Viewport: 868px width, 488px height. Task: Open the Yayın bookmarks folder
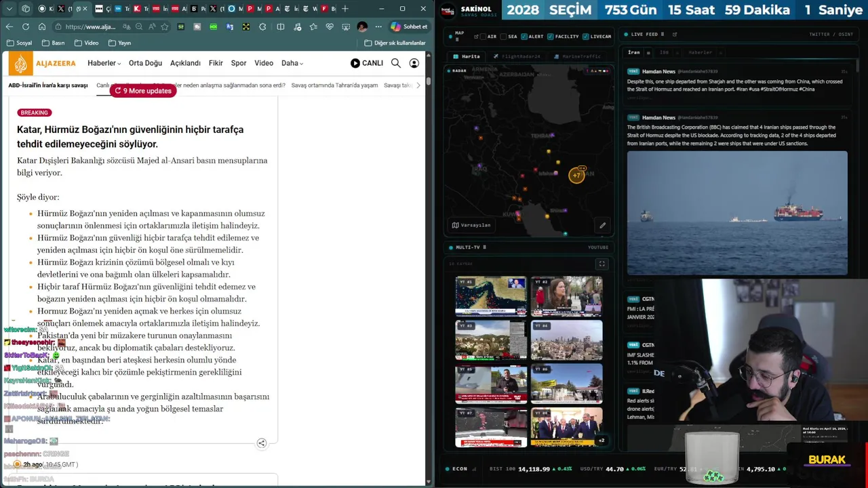119,43
